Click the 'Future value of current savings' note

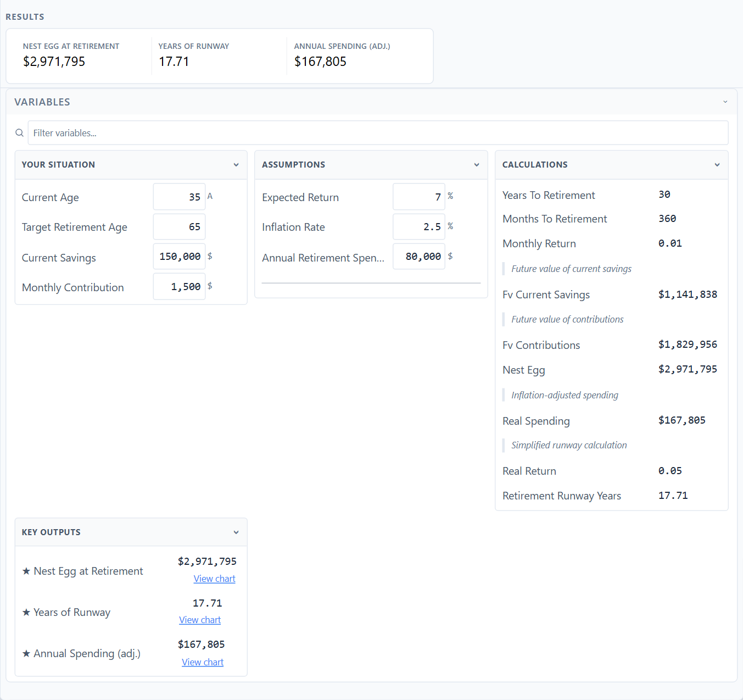[x=571, y=269]
